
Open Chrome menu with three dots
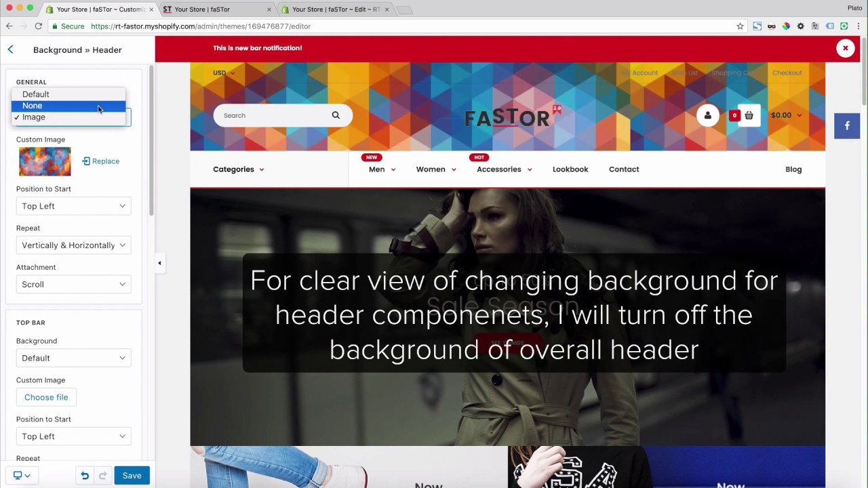(858, 26)
